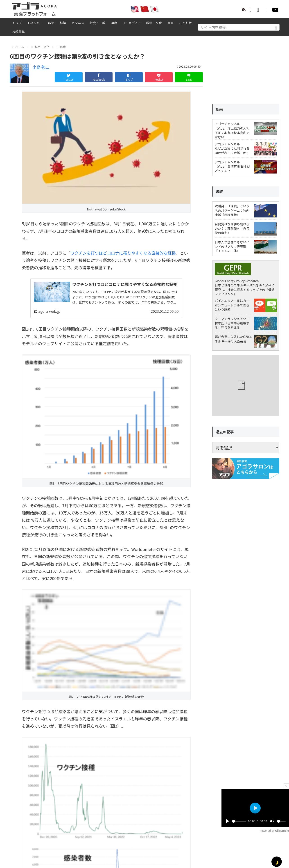Open book review 自民党はなぜ勝ち続けるのか？
The image size is (289, 868).
[x=246, y=228]
